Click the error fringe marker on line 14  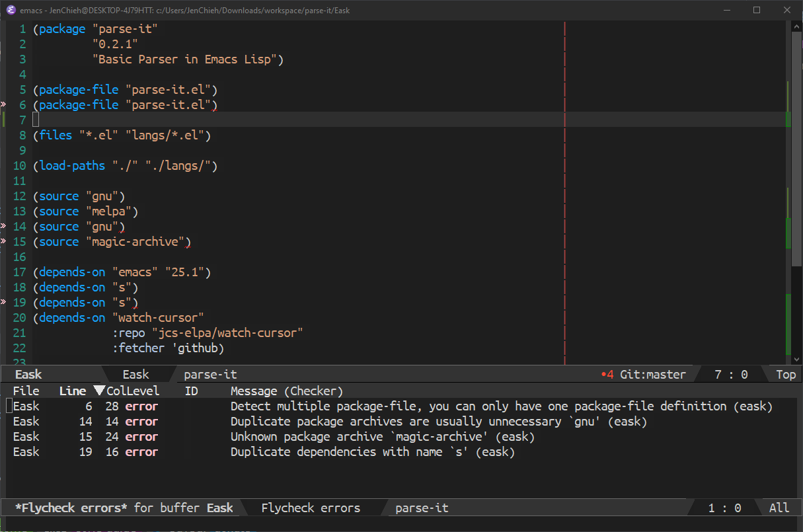3,227
